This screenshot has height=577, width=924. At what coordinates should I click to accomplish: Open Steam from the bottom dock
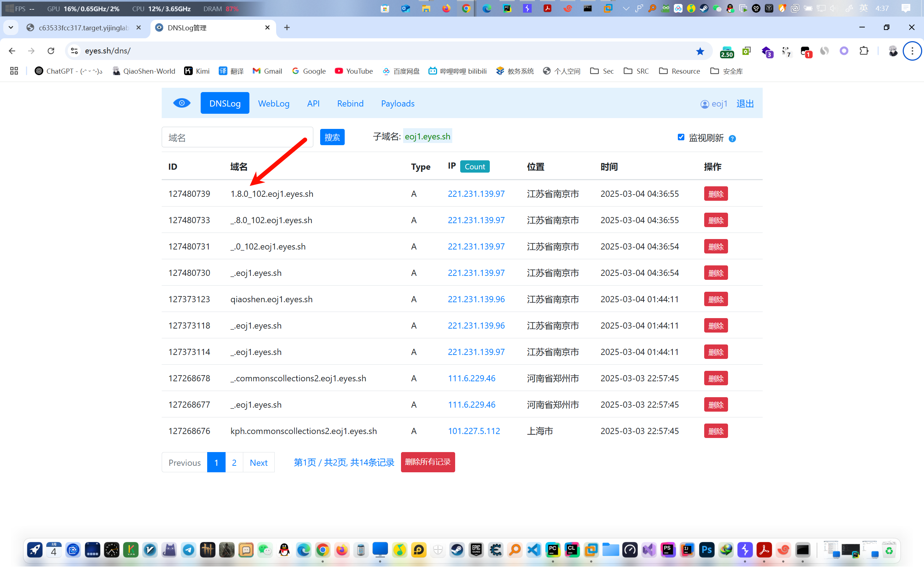(457, 550)
